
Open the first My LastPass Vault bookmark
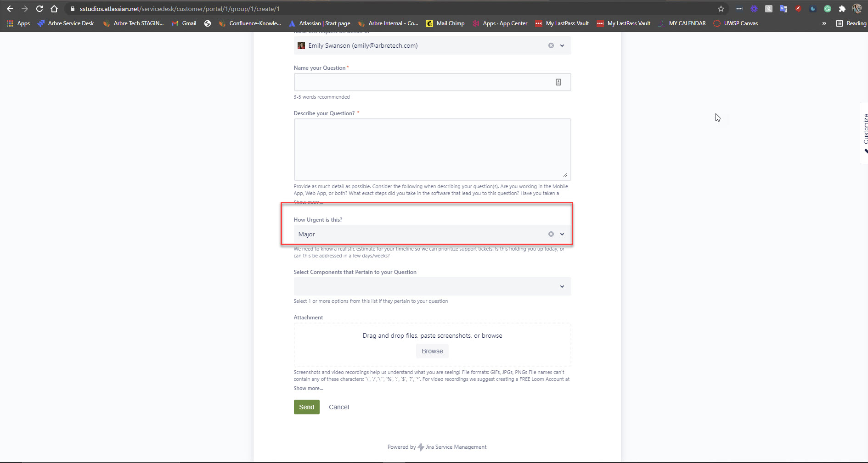(x=562, y=23)
